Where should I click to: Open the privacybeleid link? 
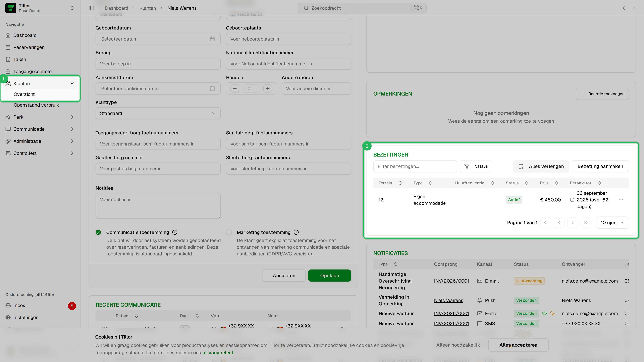coord(218,353)
